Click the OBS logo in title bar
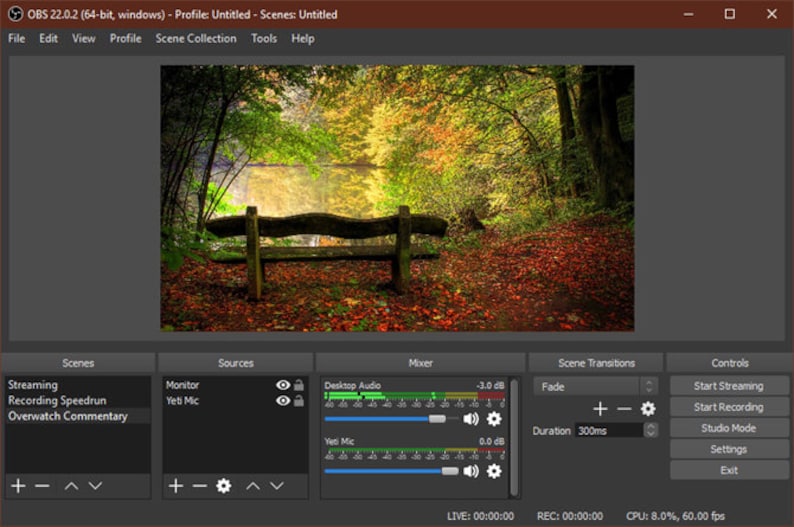794x527 pixels. tap(15, 14)
